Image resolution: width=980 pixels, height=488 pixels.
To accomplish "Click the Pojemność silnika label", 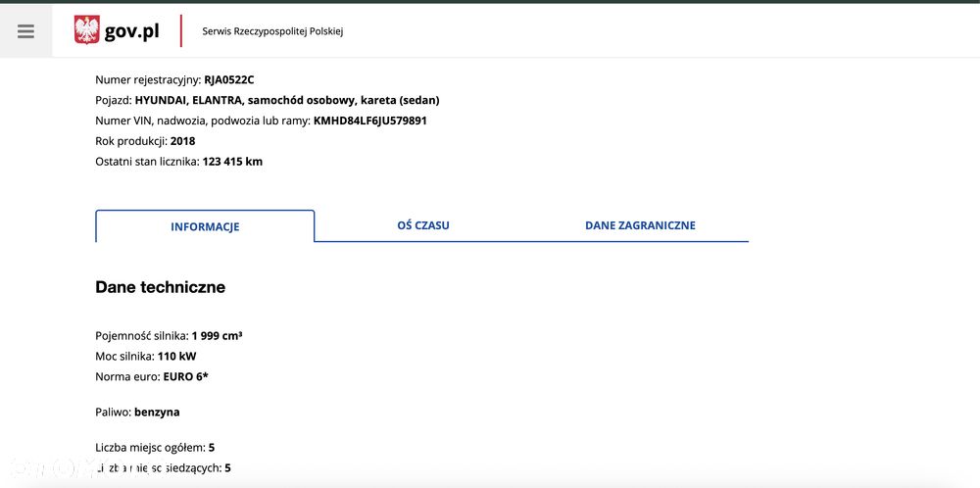I will [x=142, y=335].
